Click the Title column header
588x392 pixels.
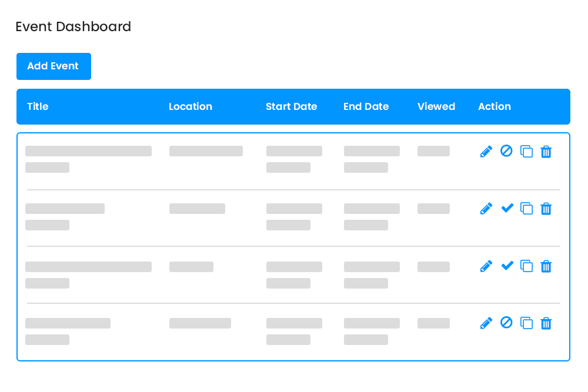tap(38, 106)
